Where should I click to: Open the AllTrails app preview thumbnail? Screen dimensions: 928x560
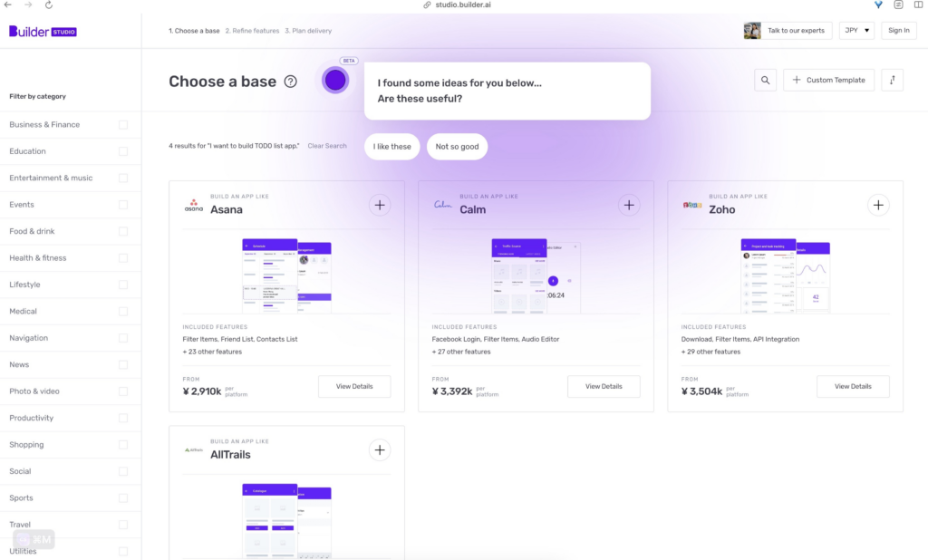click(287, 521)
